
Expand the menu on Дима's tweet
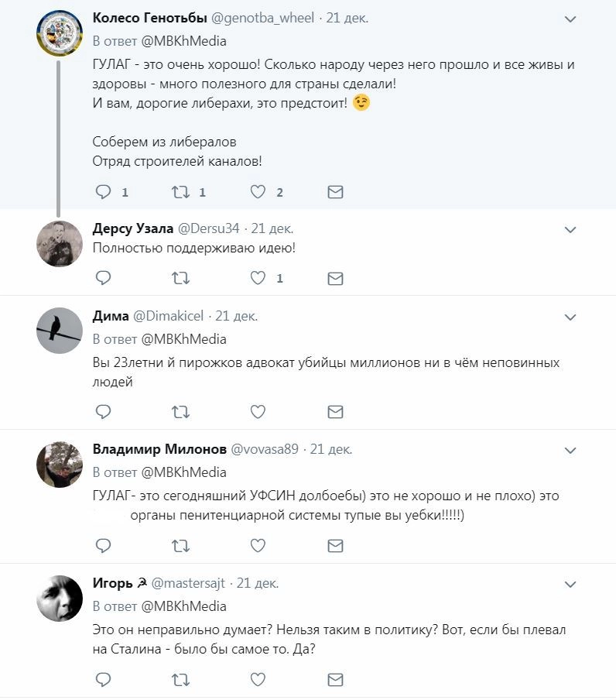[x=570, y=317]
